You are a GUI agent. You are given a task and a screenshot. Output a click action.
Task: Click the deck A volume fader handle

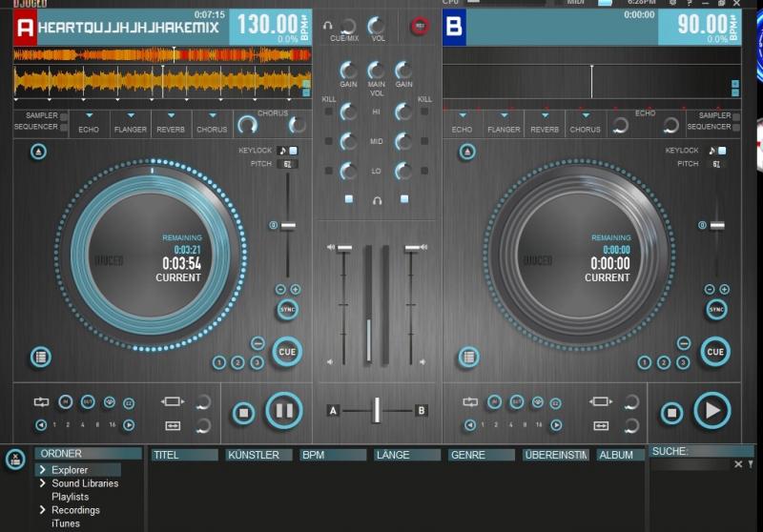coord(344,248)
